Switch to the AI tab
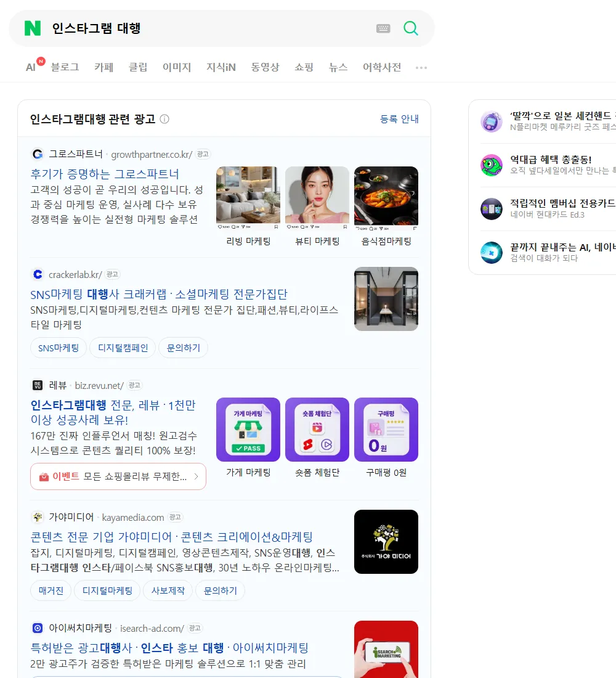The width and height of the screenshot is (616, 678). (x=31, y=67)
